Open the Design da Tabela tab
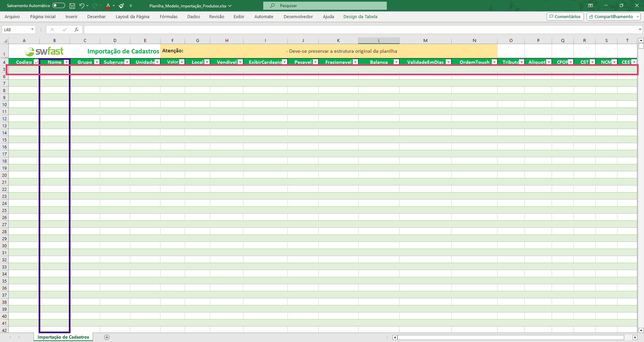 pos(360,16)
